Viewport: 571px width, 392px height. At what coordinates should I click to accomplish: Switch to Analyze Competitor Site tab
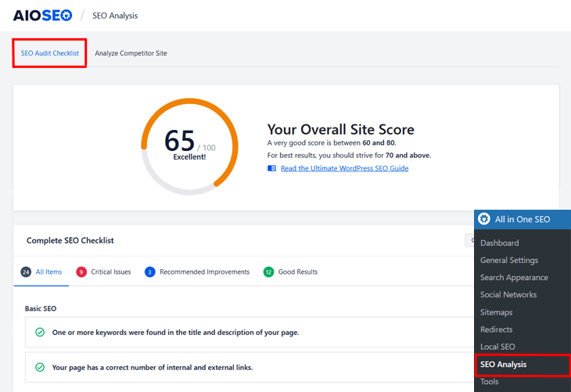coord(131,53)
